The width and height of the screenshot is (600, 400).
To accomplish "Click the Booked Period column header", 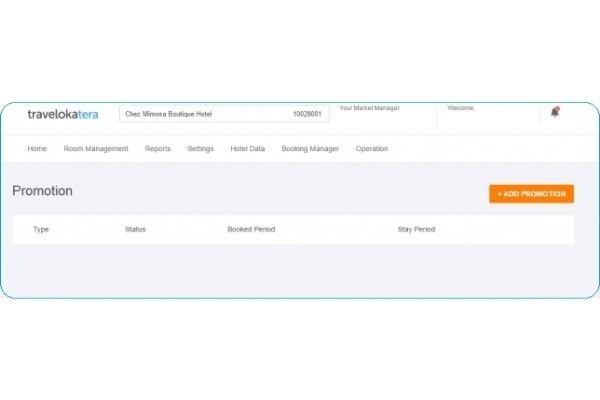I will coord(251,230).
